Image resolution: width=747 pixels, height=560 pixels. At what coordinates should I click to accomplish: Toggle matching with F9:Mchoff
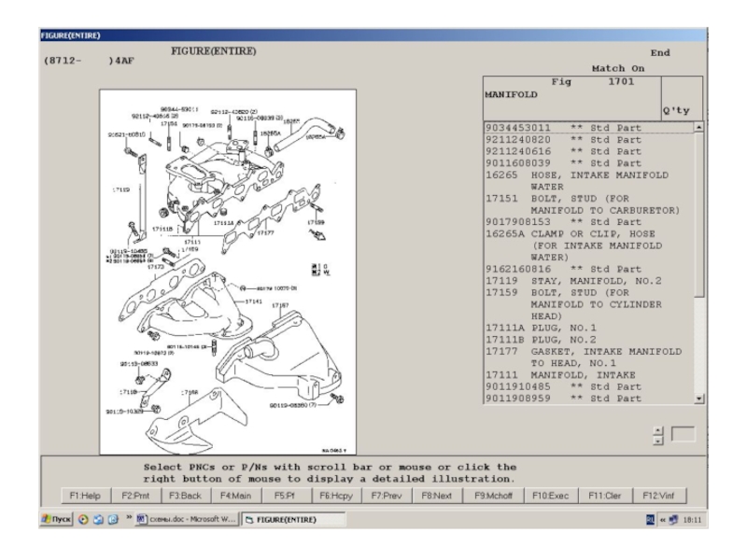click(x=493, y=496)
